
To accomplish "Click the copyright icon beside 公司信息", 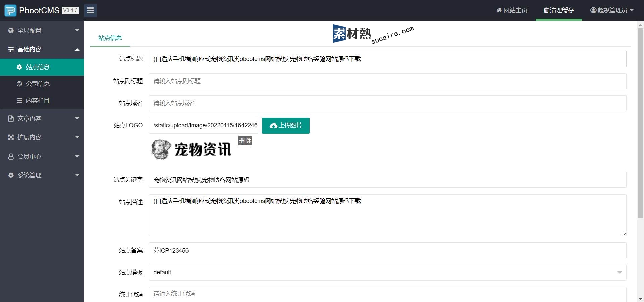I will pos(19,84).
